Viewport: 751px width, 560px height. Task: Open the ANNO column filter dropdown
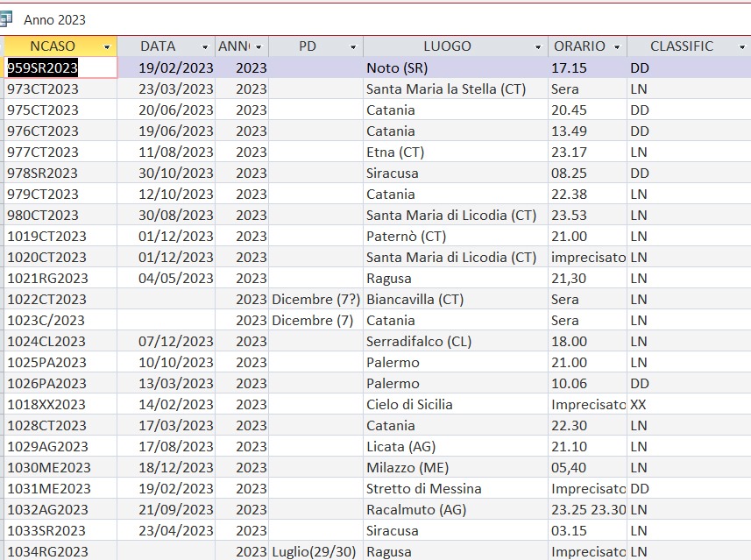[259, 47]
